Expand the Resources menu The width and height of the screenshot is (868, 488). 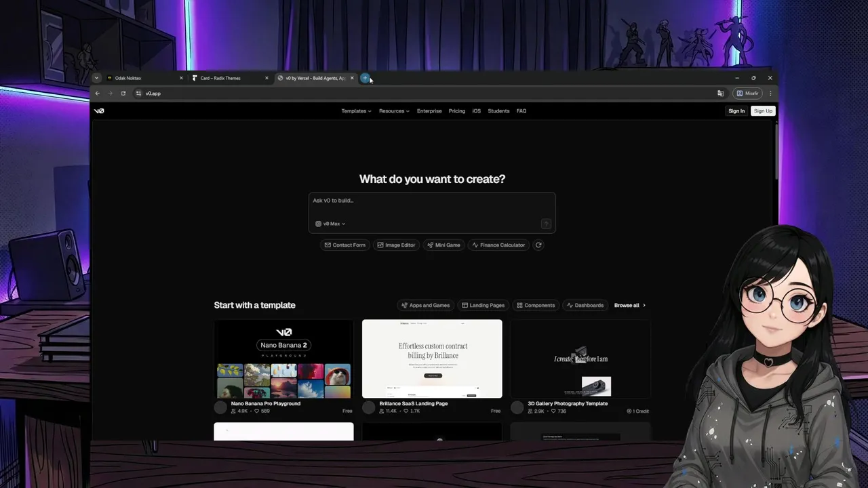click(394, 110)
